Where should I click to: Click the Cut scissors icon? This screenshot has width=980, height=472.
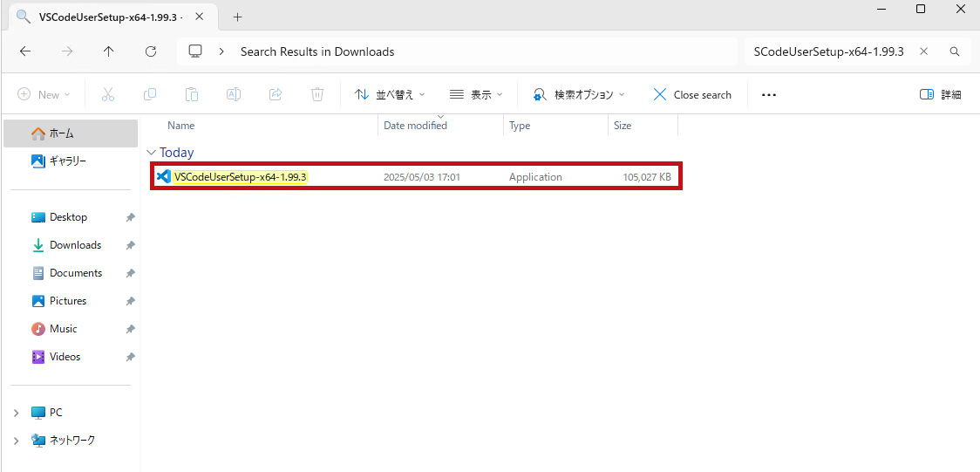[x=108, y=94]
